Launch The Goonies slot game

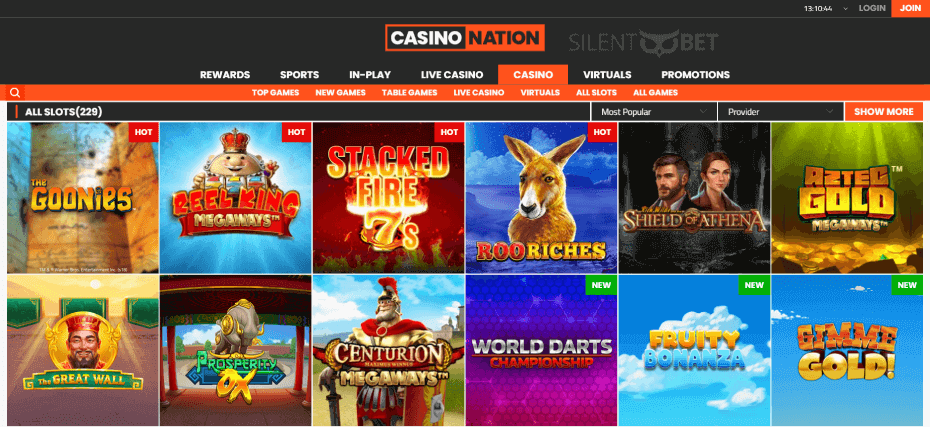(83, 197)
